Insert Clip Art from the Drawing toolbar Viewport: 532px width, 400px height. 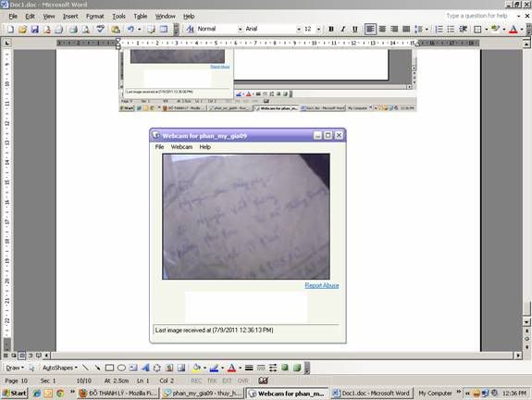tap(169, 368)
